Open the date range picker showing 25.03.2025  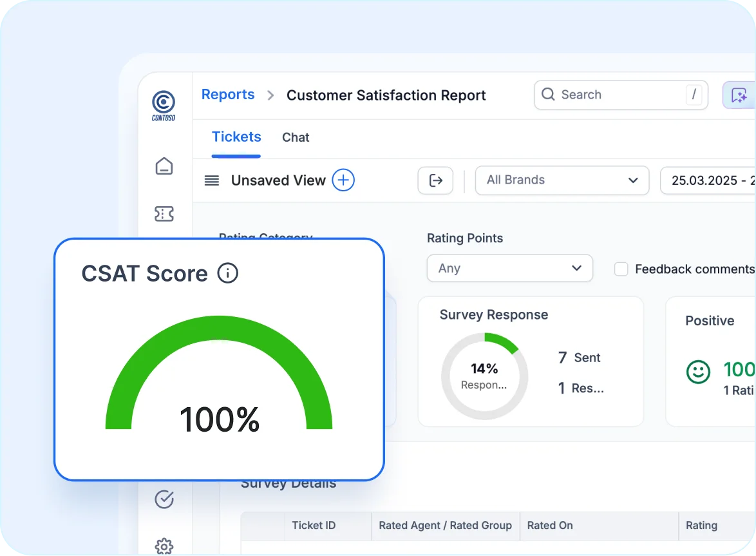click(x=708, y=180)
